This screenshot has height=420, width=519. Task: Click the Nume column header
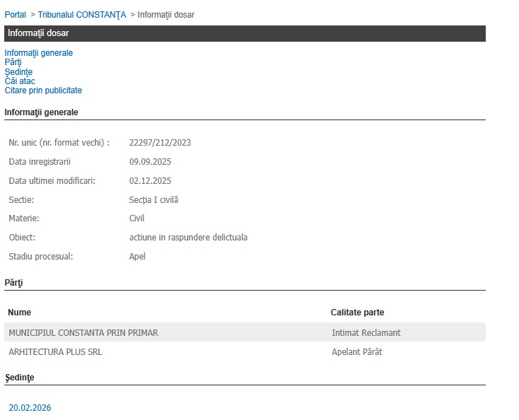(x=20, y=313)
